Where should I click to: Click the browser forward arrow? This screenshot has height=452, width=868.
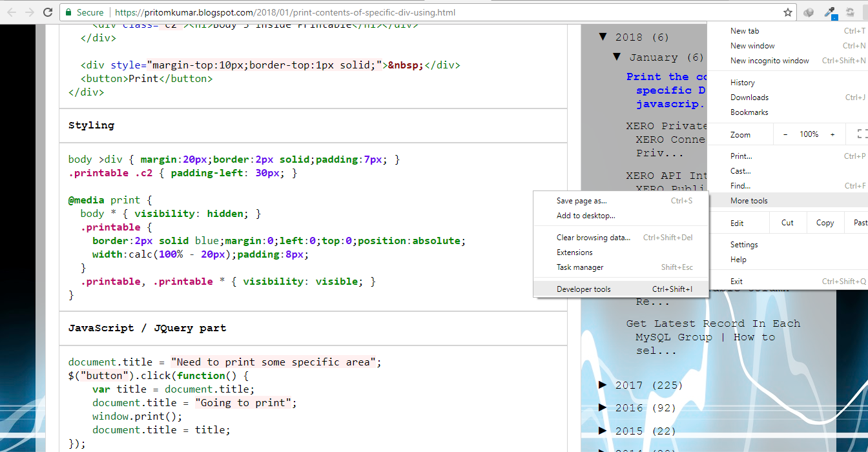[x=30, y=12]
